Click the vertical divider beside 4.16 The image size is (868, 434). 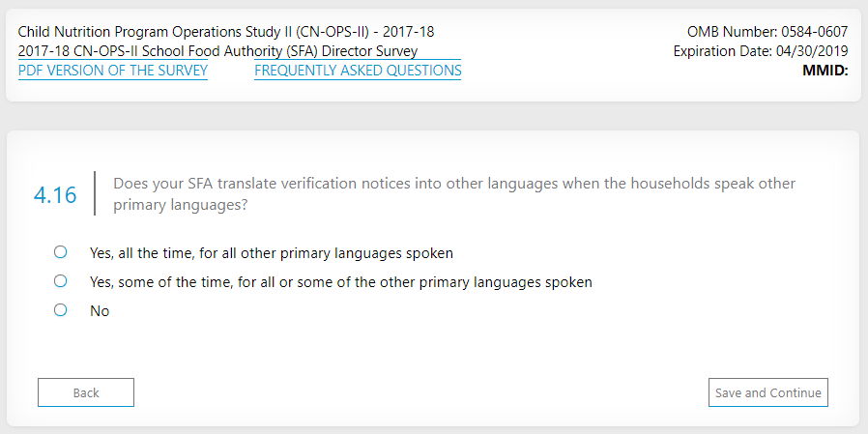(x=95, y=193)
